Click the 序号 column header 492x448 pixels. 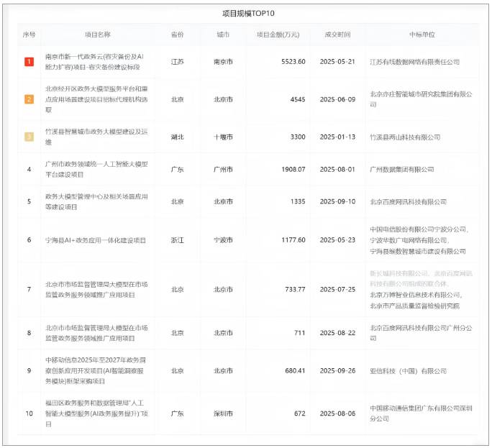pyautogui.click(x=29, y=35)
